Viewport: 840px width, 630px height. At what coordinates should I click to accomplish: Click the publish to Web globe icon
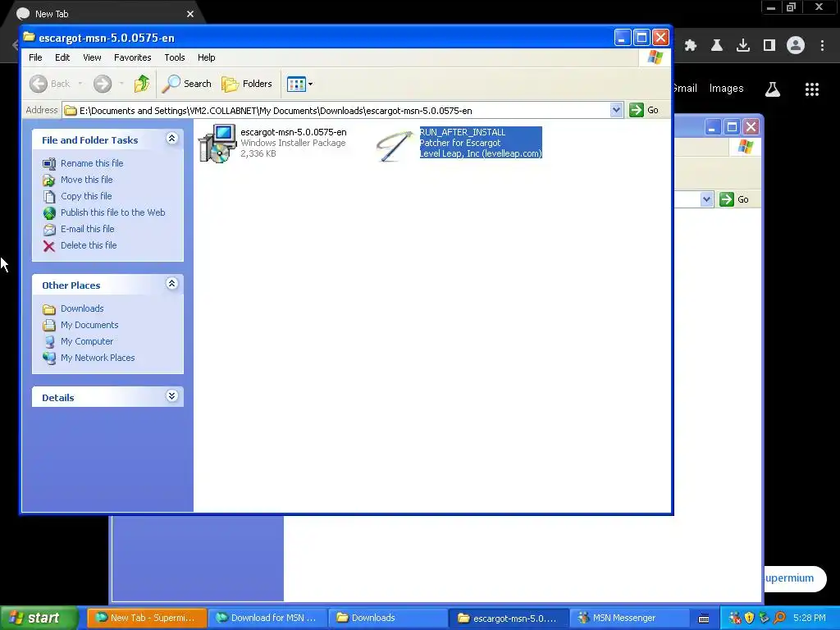(x=49, y=213)
